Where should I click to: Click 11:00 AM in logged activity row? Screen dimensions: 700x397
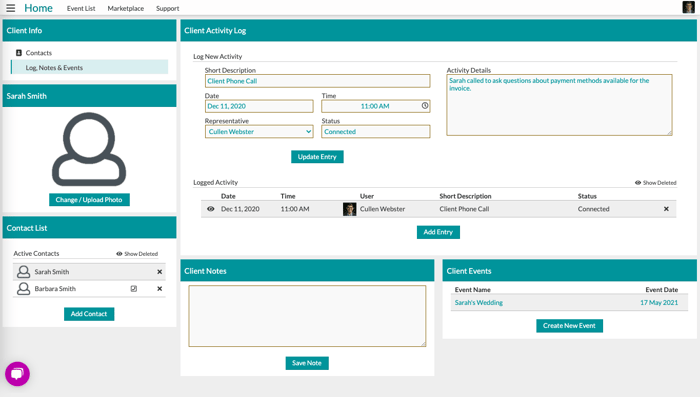pos(295,209)
